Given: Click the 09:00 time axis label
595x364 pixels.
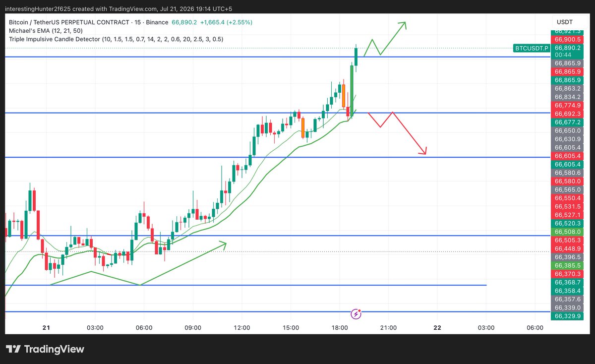Looking at the screenshot, I should pyautogui.click(x=192, y=328).
